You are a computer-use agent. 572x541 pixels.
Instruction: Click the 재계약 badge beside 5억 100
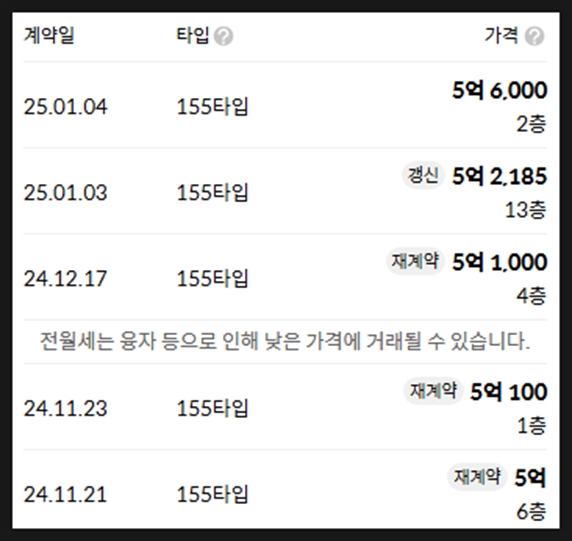433,391
